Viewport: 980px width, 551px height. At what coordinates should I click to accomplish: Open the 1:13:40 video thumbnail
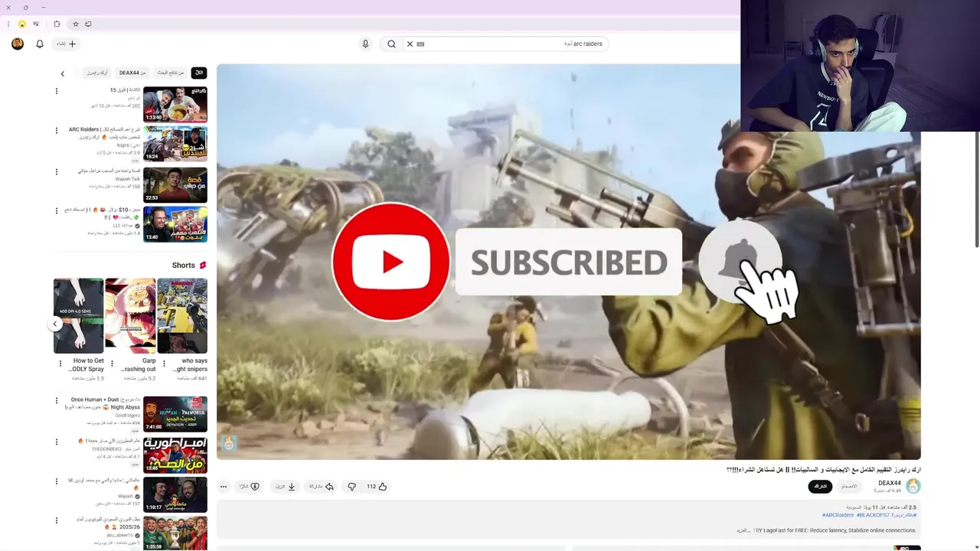tap(175, 104)
